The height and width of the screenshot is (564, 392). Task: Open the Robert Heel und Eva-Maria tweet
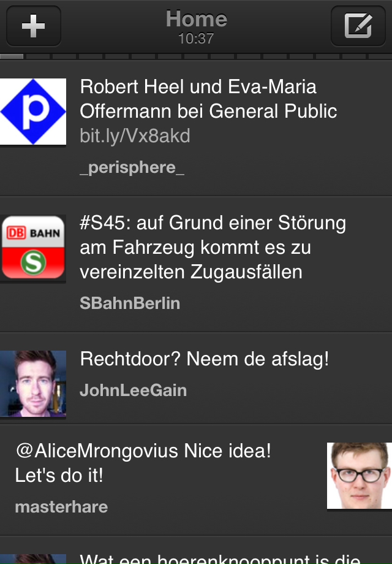point(196,128)
